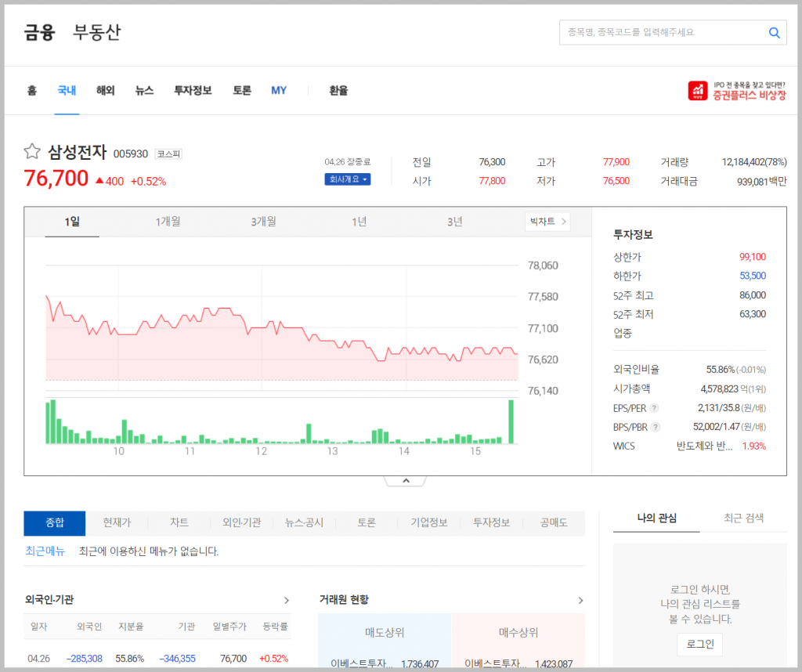This screenshot has width=802, height=672.
Task: Click the 하한가 value 53,500
Action: (x=753, y=276)
